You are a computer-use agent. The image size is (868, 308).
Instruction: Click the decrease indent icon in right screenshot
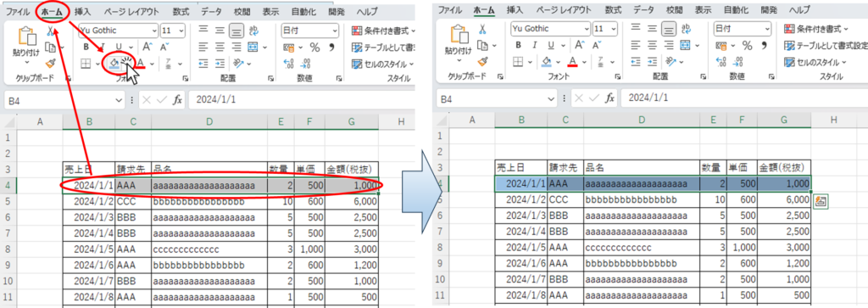pos(637,61)
